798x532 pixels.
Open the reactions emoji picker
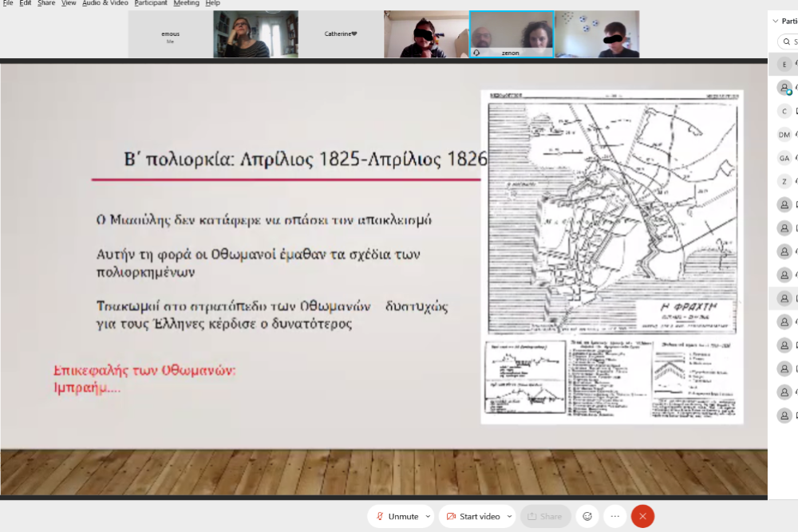click(588, 516)
